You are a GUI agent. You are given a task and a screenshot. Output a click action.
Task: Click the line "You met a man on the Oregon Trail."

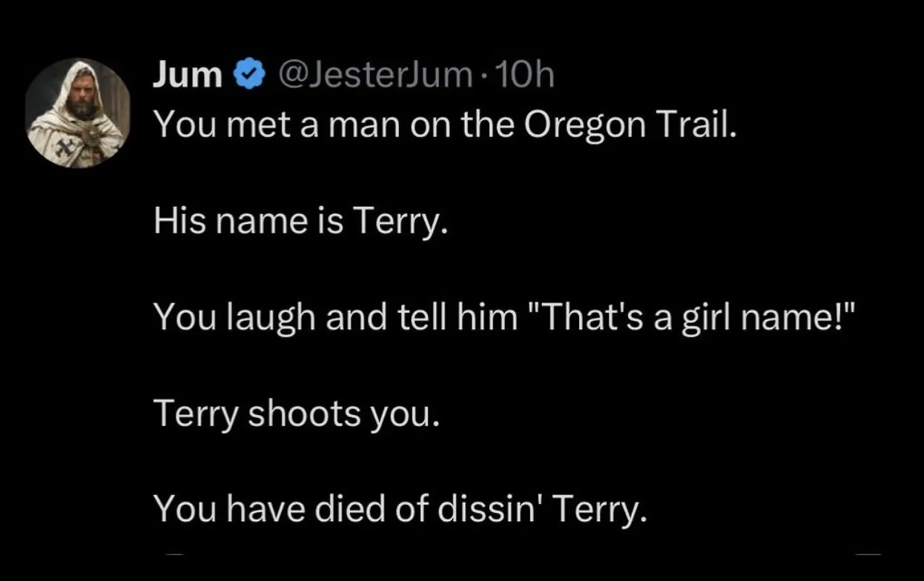click(446, 127)
